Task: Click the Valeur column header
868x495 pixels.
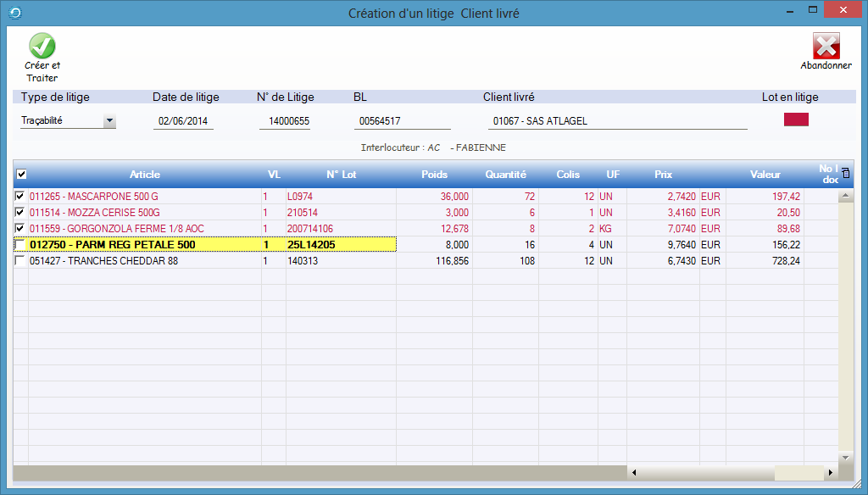Action: 765,175
